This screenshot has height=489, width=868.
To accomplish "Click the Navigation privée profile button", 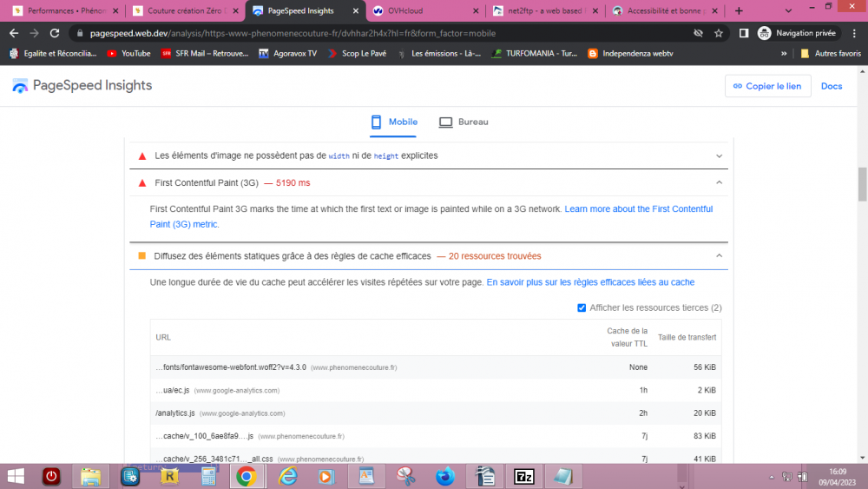I will click(x=797, y=33).
